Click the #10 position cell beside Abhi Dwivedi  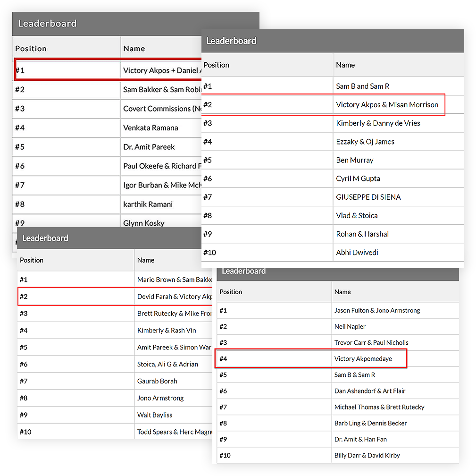pyautogui.click(x=267, y=252)
